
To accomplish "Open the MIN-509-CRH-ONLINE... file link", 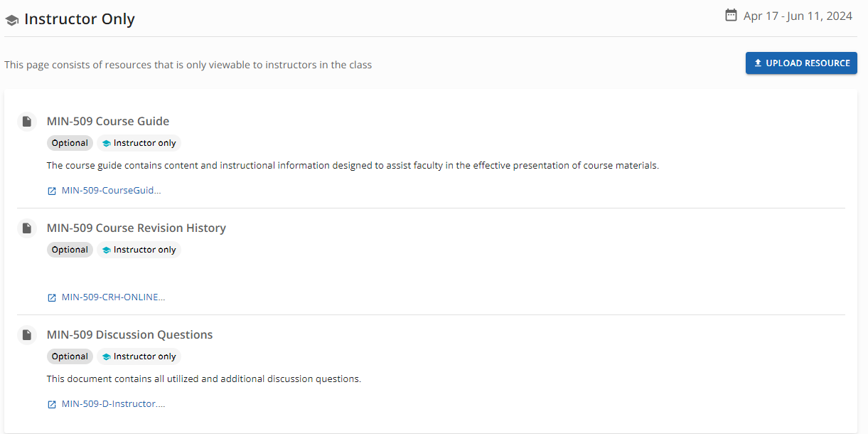I will click(x=113, y=297).
